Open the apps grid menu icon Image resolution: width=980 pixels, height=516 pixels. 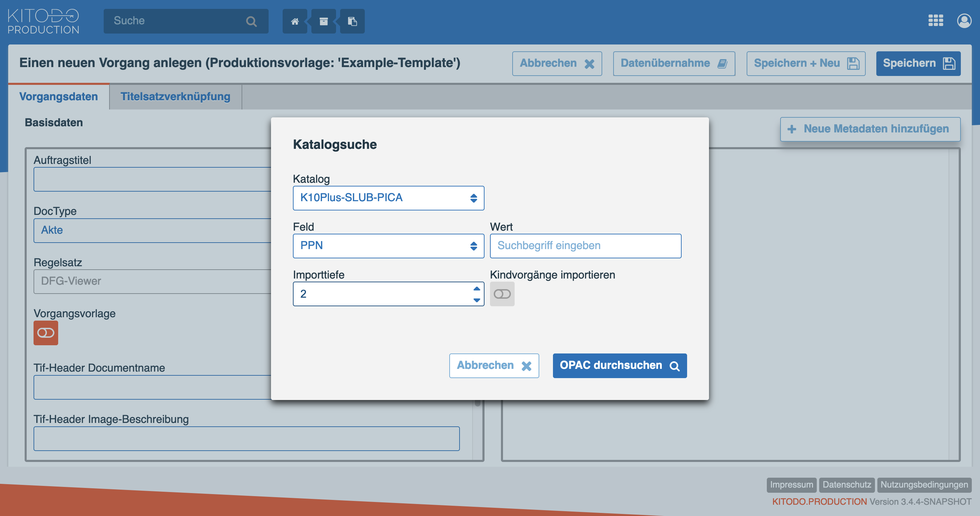coord(936,21)
